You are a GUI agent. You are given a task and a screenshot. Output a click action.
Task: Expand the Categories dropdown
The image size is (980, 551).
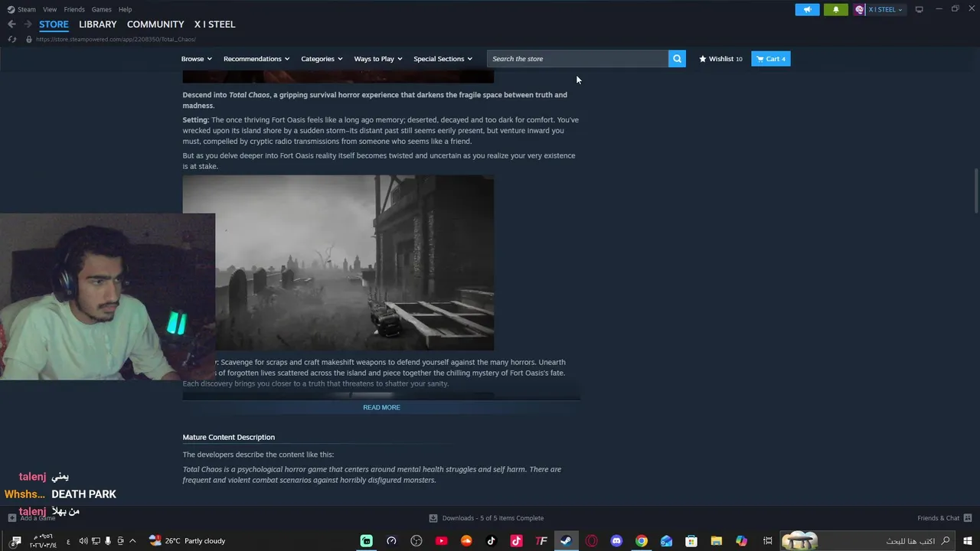click(322, 59)
